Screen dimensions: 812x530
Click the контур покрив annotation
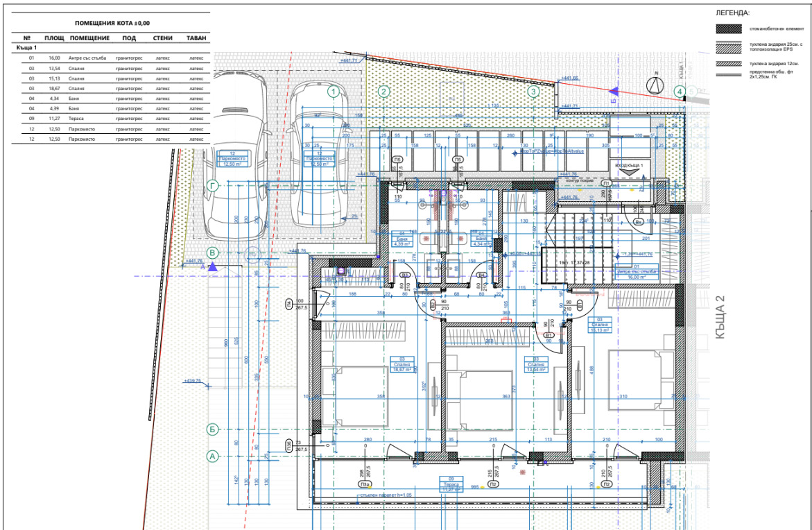tap(580, 181)
